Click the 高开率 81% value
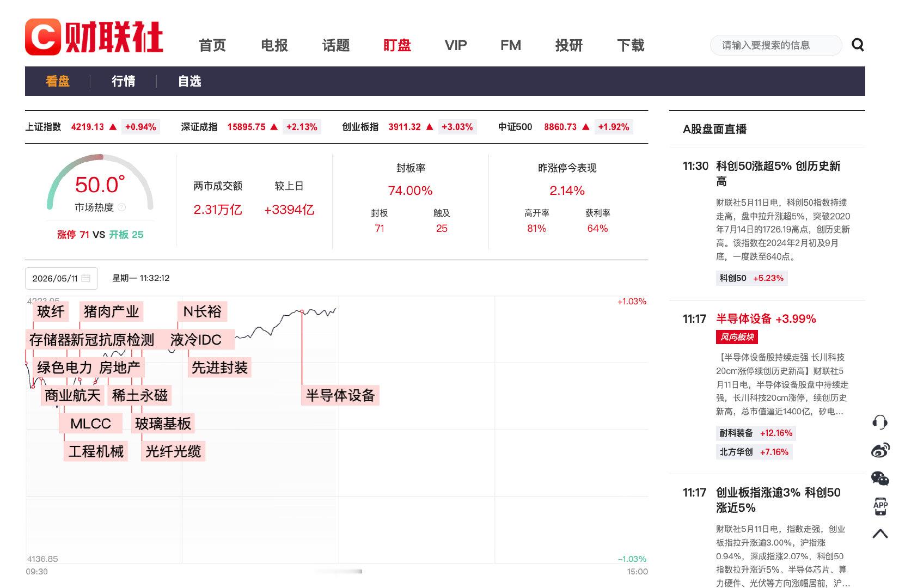This screenshot has height=588, width=899. pyautogui.click(x=536, y=229)
